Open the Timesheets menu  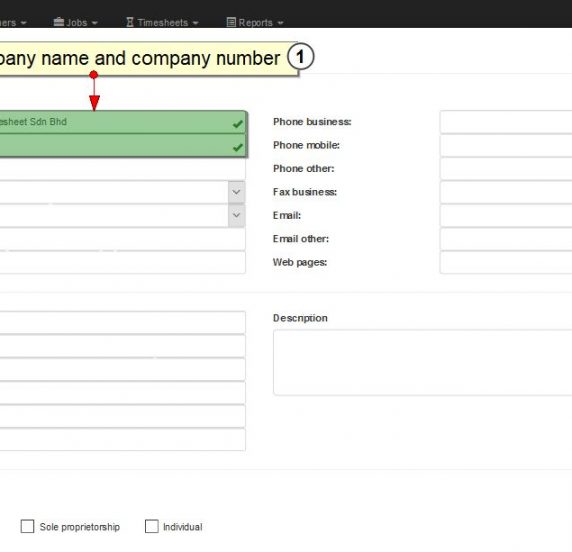coord(162,22)
